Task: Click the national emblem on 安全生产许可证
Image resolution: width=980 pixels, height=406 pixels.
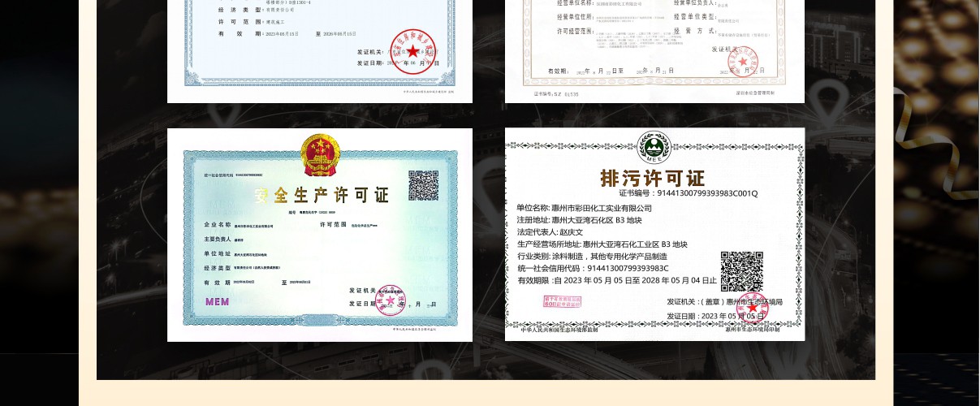Action: (x=320, y=153)
